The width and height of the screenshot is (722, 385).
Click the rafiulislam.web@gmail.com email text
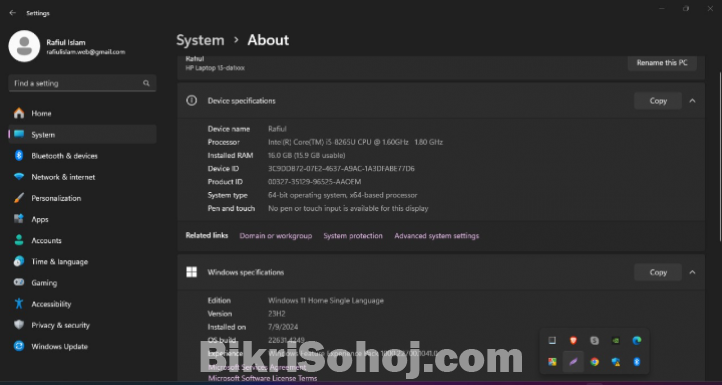86,52
